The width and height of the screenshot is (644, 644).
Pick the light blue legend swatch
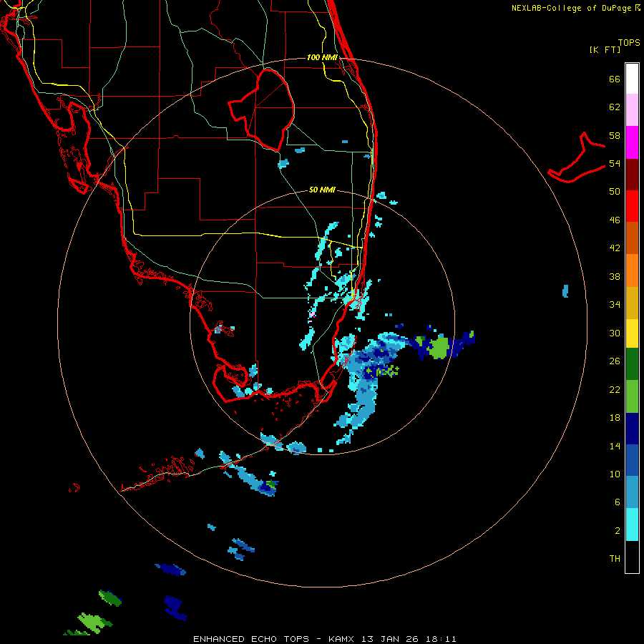tap(632, 492)
